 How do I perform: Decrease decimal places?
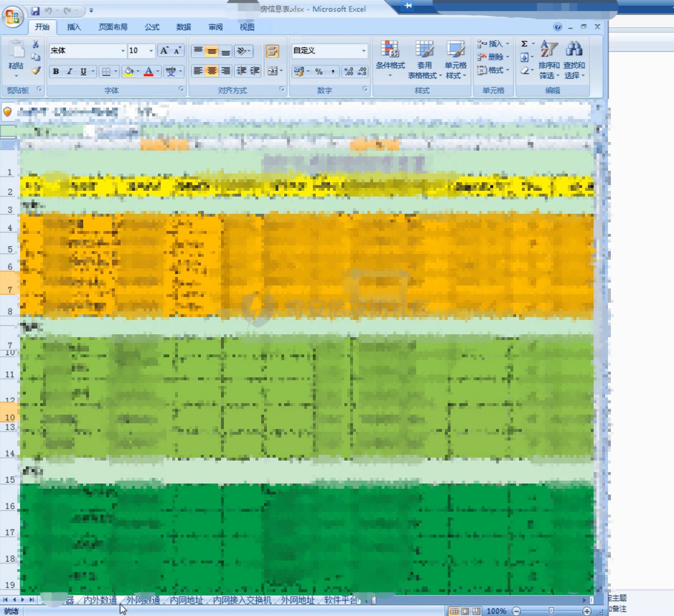tap(362, 71)
